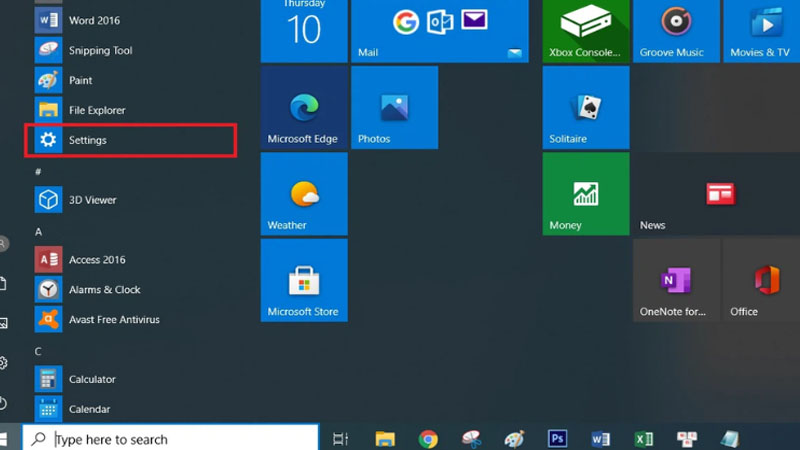Open the Money tile
The height and width of the screenshot is (450, 800).
click(586, 194)
